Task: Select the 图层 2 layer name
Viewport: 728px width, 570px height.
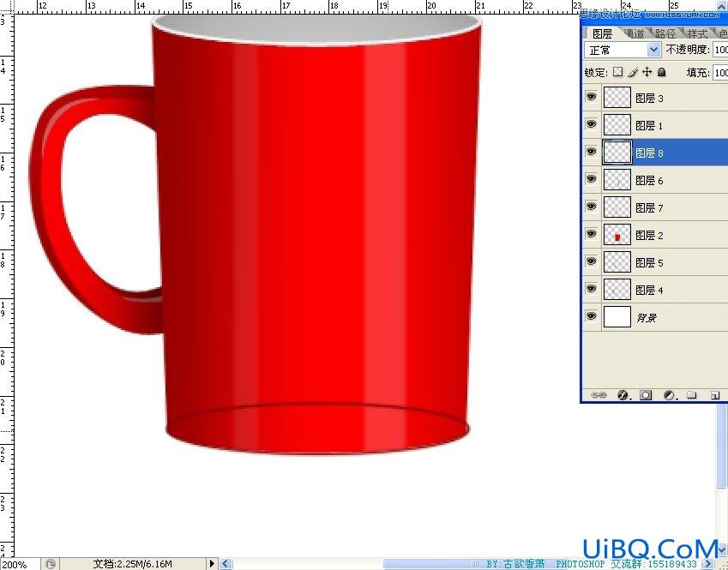Action: (649, 235)
